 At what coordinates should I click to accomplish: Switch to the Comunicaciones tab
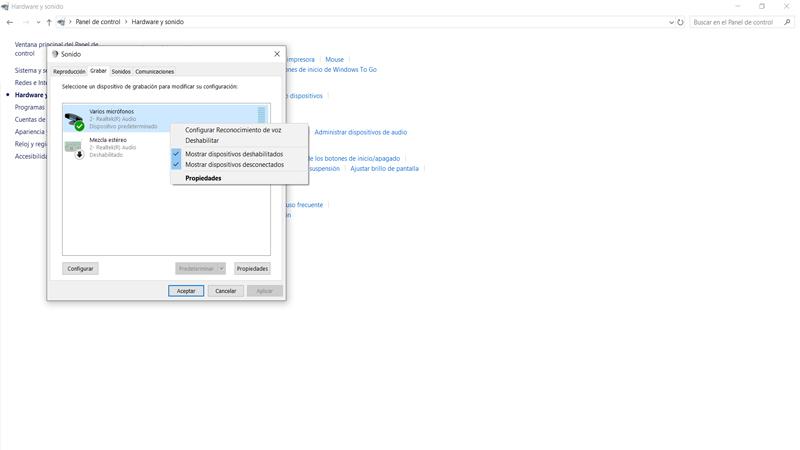click(x=155, y=71)
